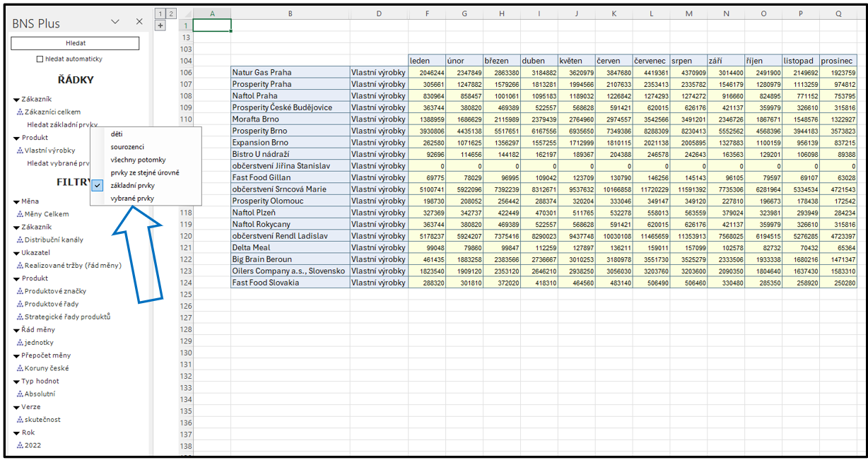Select the Absolutní item
868x460 pixels.
(40, 394)
